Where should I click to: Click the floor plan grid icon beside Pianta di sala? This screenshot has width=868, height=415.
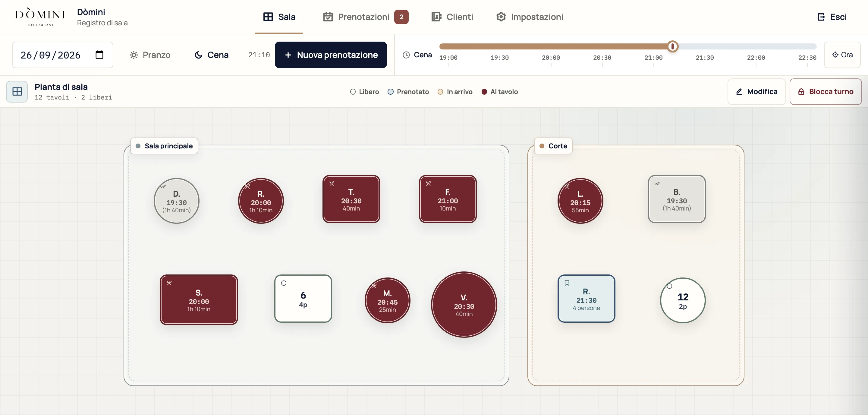pos(17,91)
